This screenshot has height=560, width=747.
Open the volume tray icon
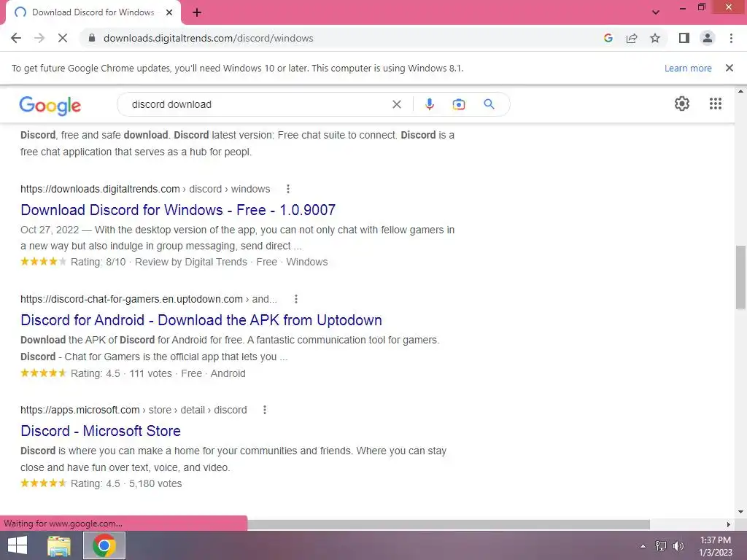[x=678, y=546]
